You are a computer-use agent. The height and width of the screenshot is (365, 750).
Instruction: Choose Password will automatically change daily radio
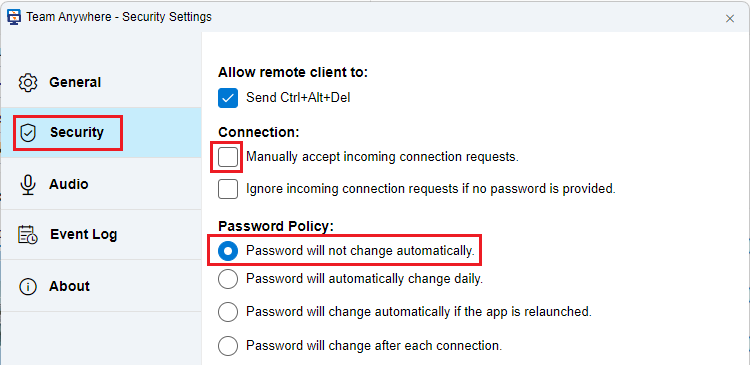point(228,279)
